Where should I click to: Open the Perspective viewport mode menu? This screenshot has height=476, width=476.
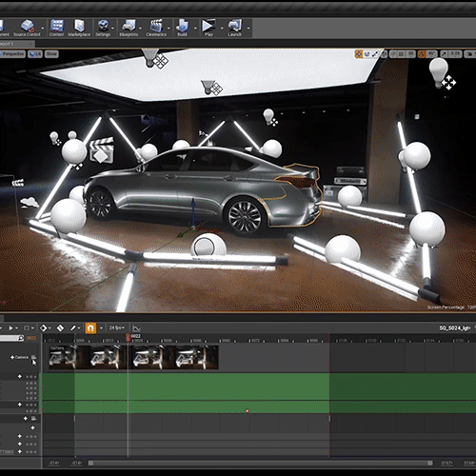tap(12, 54)
